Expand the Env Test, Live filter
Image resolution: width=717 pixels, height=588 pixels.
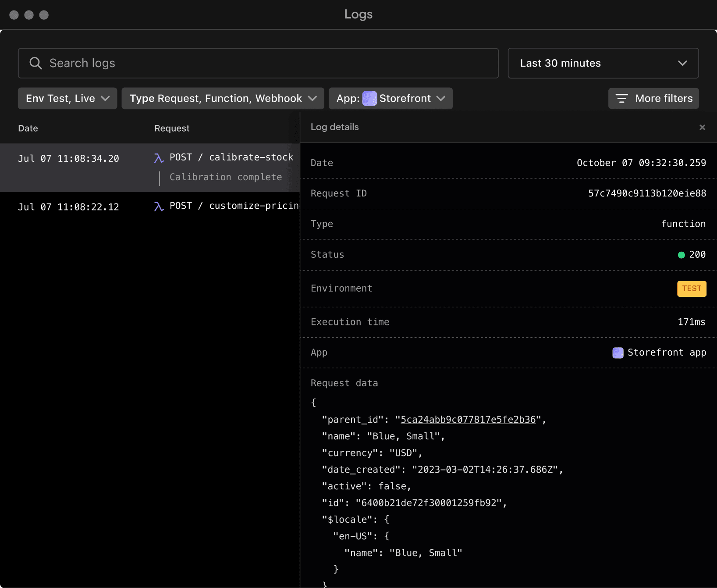[x=67, y=98]
